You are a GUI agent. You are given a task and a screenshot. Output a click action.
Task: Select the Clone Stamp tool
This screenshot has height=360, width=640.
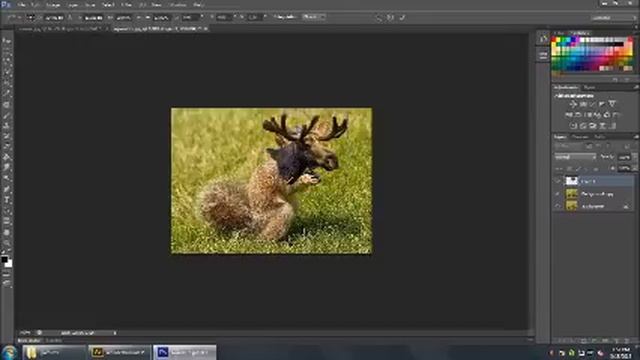(x=7, y=126)
